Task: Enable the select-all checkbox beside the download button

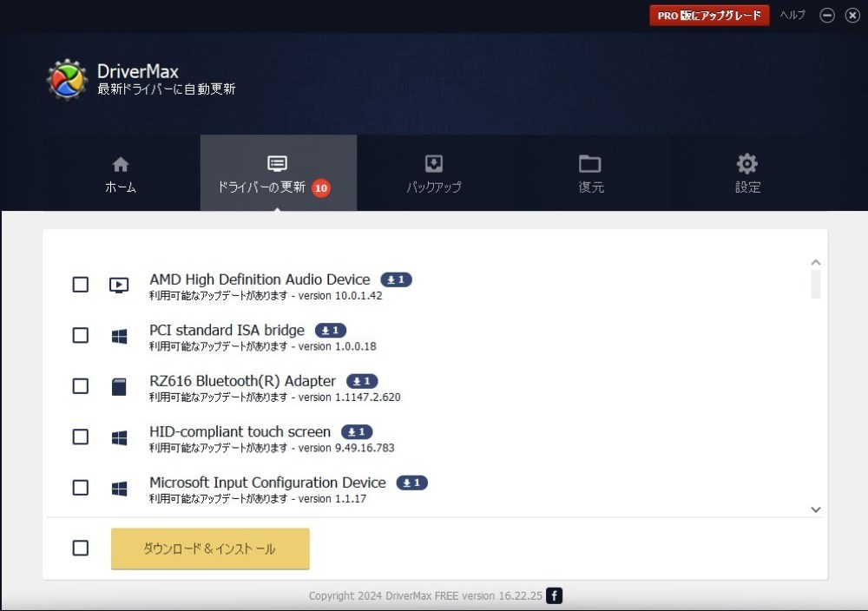Action: pyautogui.click(x=81, y=548)
